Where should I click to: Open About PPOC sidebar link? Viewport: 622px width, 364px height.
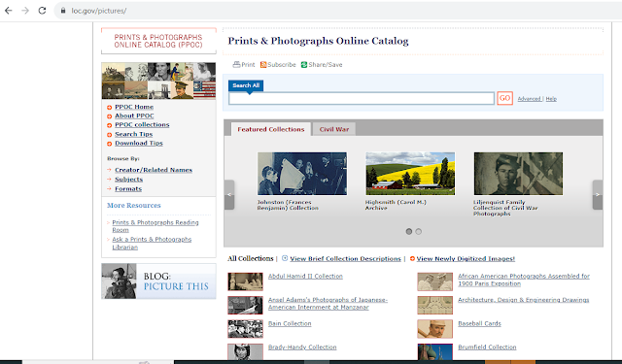pyautogui.click(x=134, y=116)
